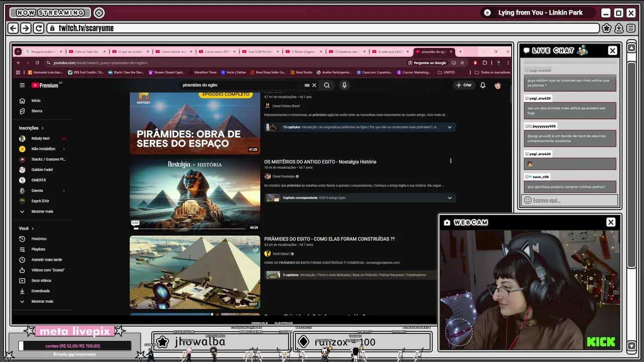Open the Inscrições section chevron
The width and height of the screenshot is (644, 362).
point(42,128)
